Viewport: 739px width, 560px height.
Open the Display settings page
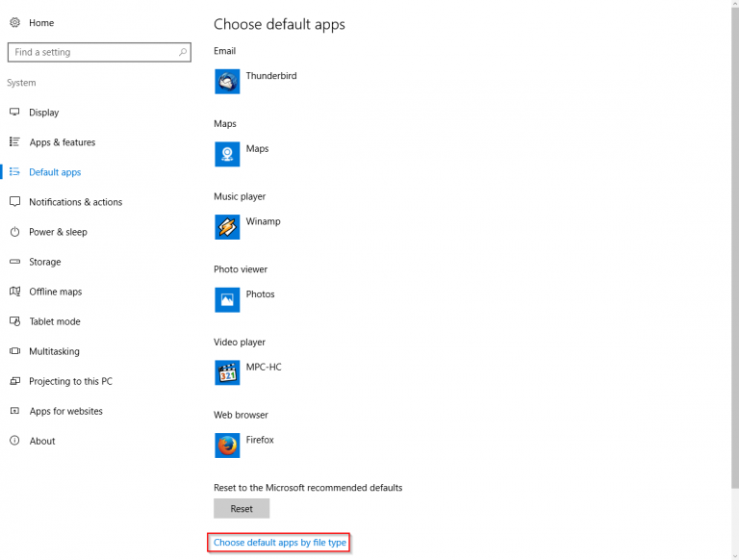[x=43, y=113]
